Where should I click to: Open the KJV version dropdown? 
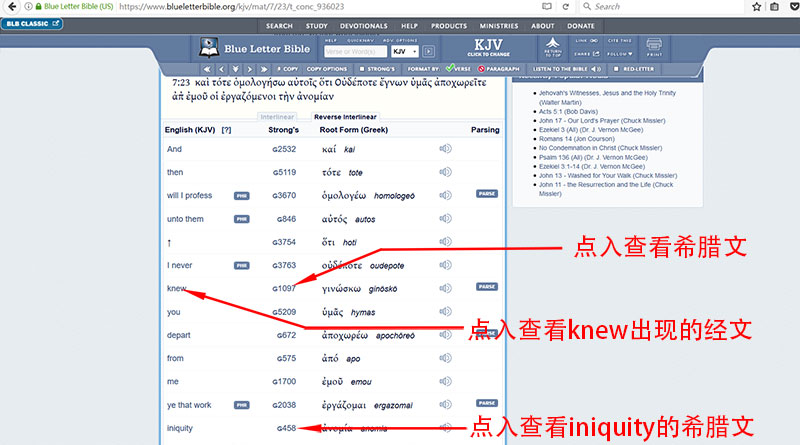(x=405, y=52)
